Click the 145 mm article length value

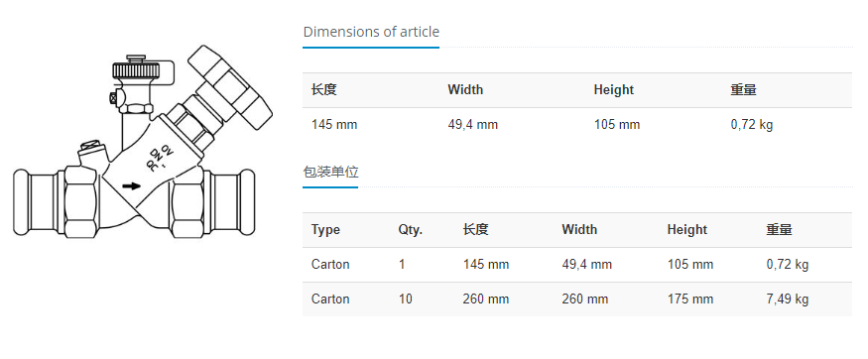(334, 125)
